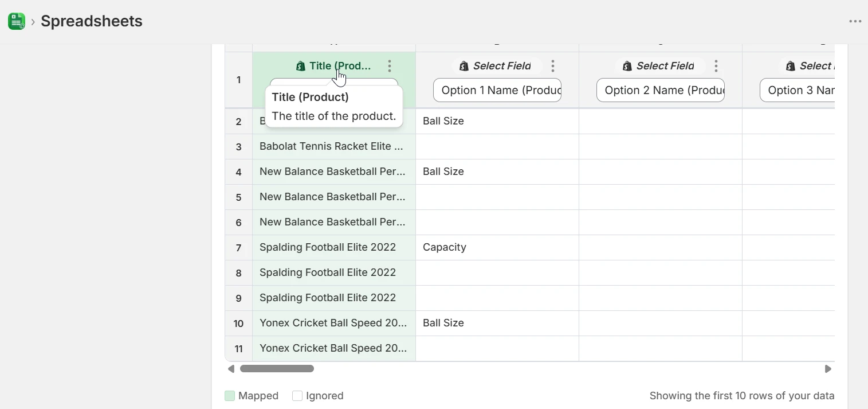Click New Balance Basketball cell in row 5
This screenshot has width=868, height=409.
pyautogui.click(x=334, y=197)
